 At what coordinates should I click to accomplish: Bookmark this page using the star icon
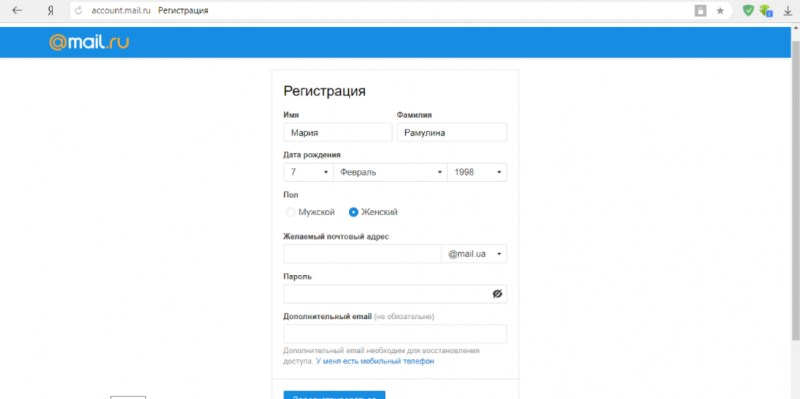(x=720, y=11)
